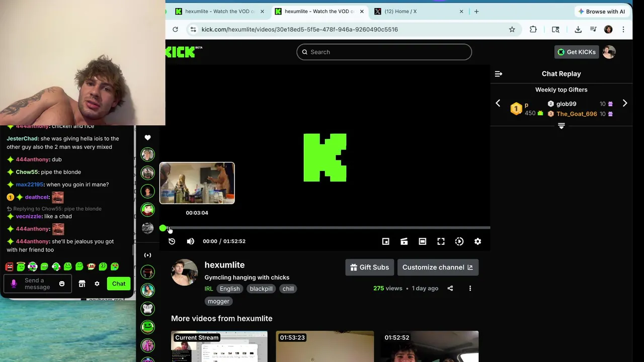Toggle picture-in-picture mini player icon

click(x=386, y=241)
